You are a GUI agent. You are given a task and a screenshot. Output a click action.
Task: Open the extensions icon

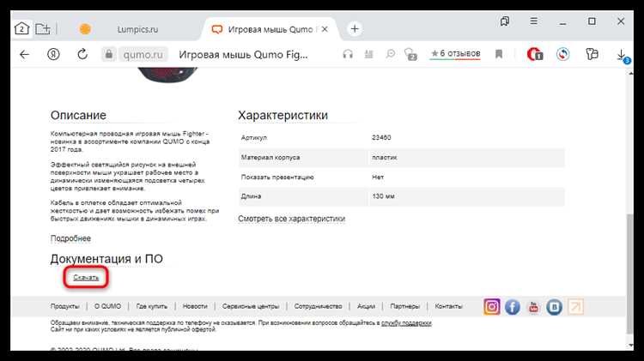pos(592,54)
